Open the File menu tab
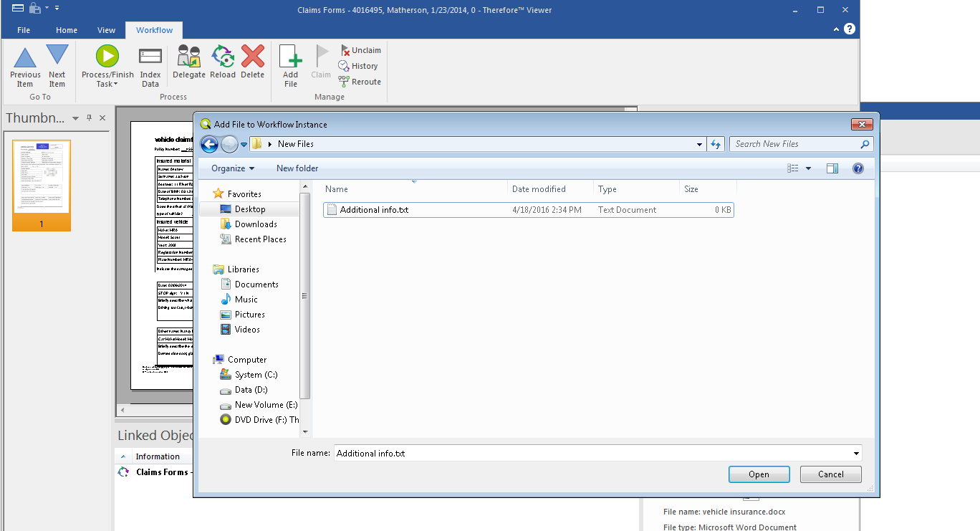 point(24,30)
